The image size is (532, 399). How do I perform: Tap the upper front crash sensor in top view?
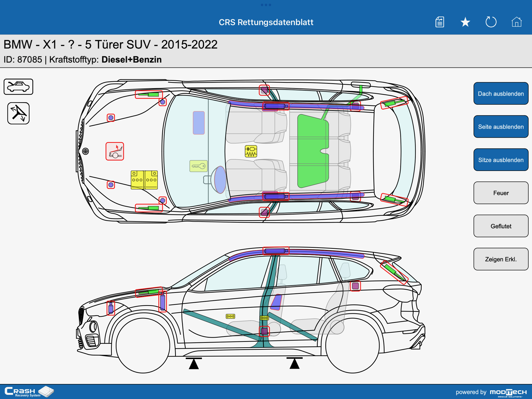[111, 118]
